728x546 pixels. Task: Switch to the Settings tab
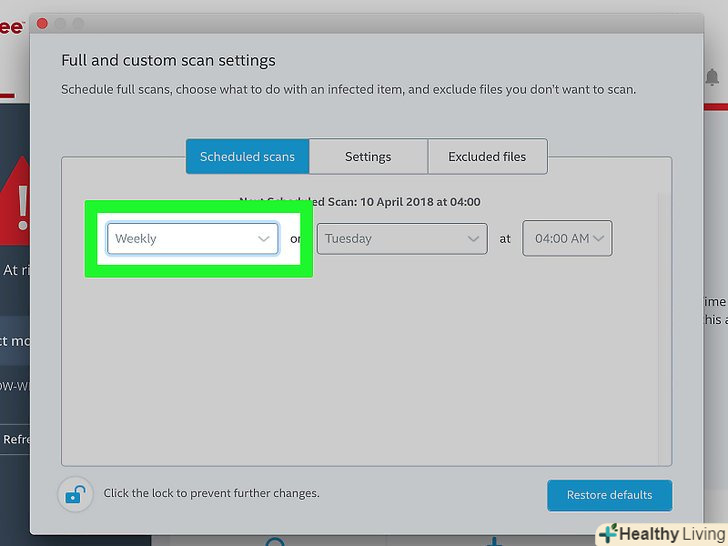368,156
